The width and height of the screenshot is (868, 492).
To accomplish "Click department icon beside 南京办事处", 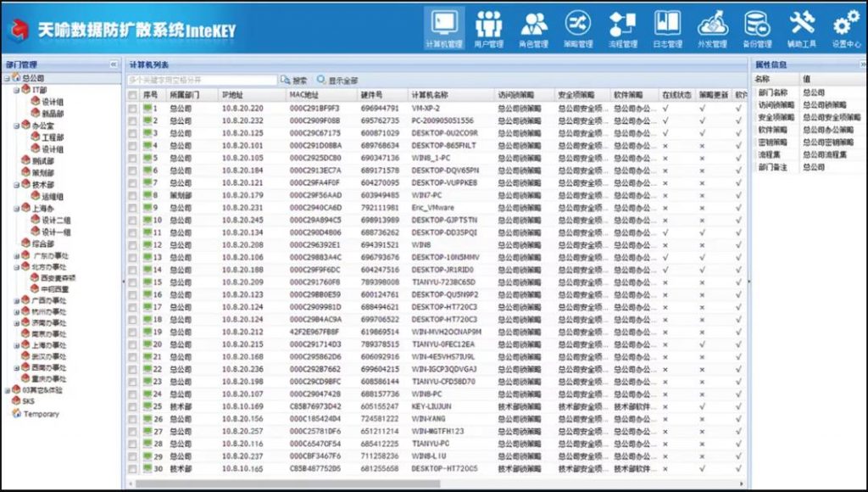I will coord(25,333).
